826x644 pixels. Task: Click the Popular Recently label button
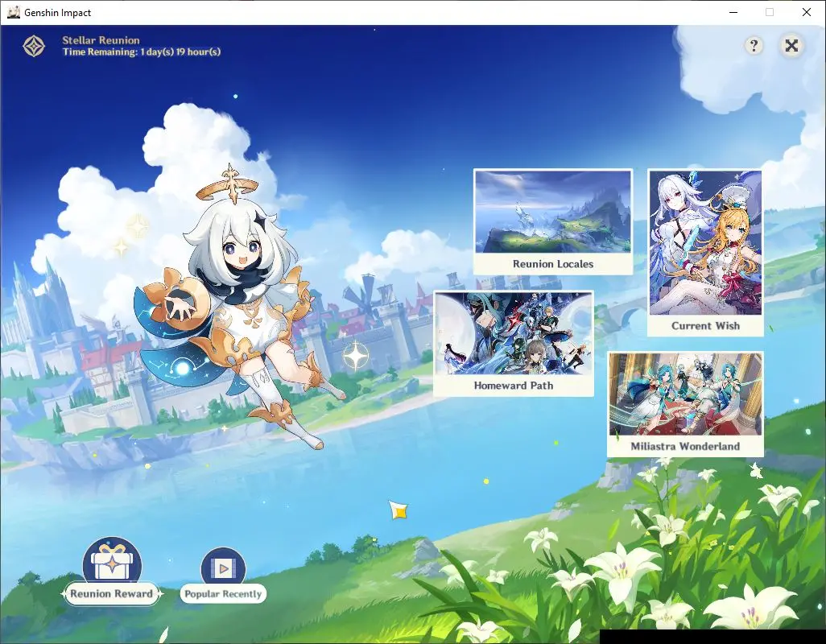(223, 594)
